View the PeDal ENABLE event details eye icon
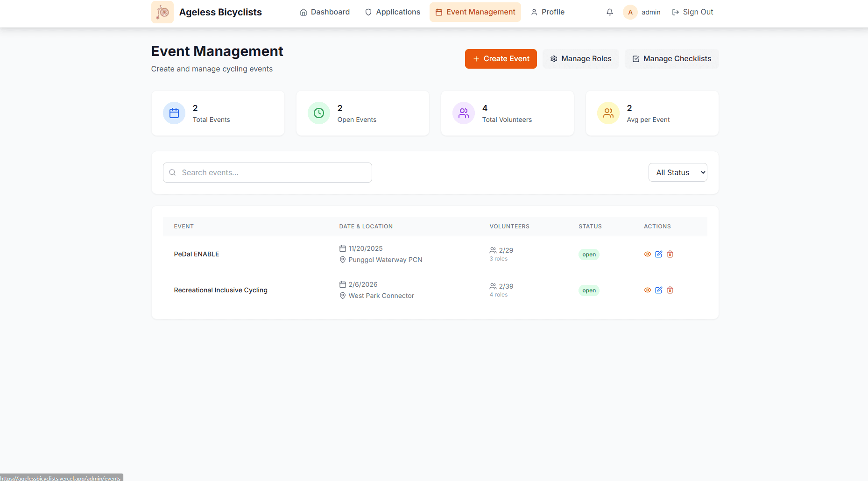Screen dimensions: 868x481 pyautogui.click(x=648, y=254)
